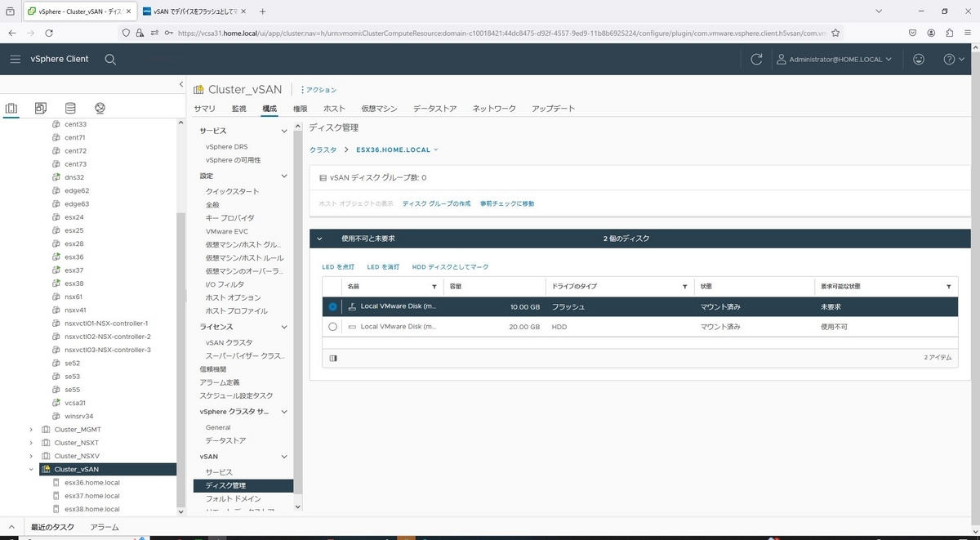The image size is (980, 540).
Task: Open the サマリ tab
Action: point(205,109)
